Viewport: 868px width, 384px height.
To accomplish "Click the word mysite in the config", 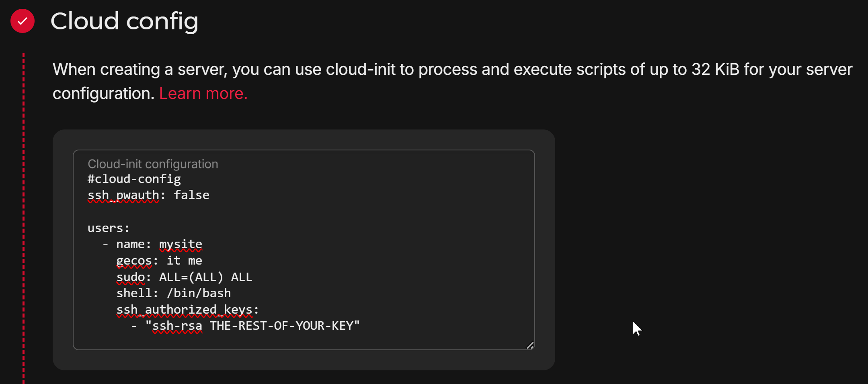I will pos(181,244).
